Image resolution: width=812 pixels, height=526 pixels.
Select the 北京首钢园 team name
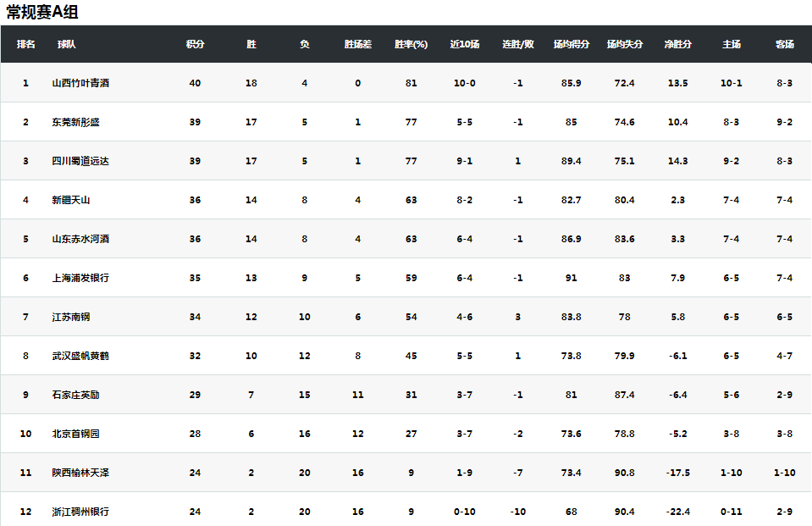(x=75, y=434)
